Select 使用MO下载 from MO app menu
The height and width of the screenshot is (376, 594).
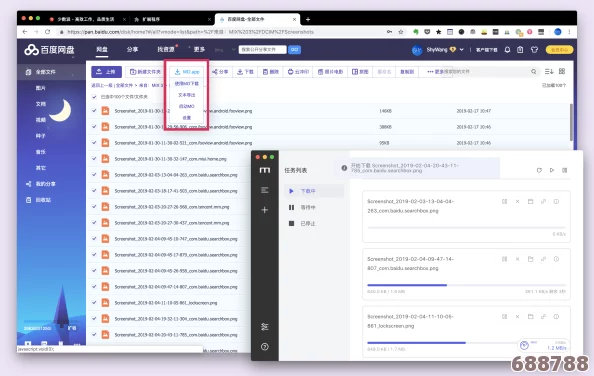pos(187,84)
